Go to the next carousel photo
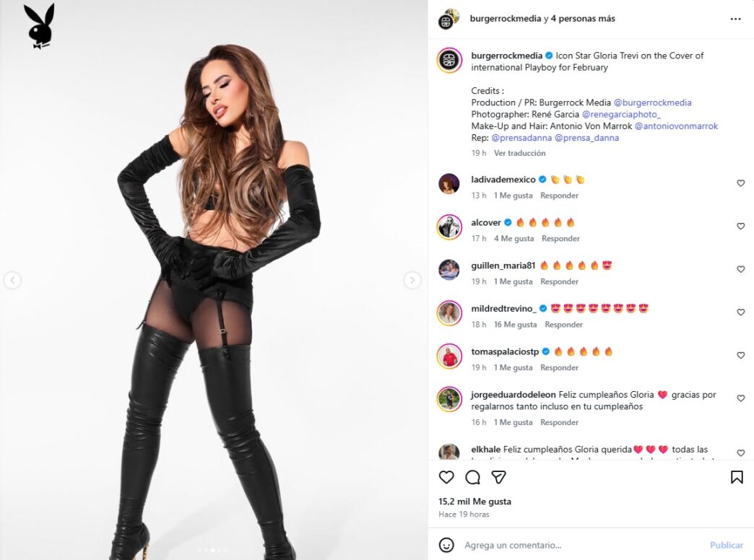754x560 pixels. 412,280
